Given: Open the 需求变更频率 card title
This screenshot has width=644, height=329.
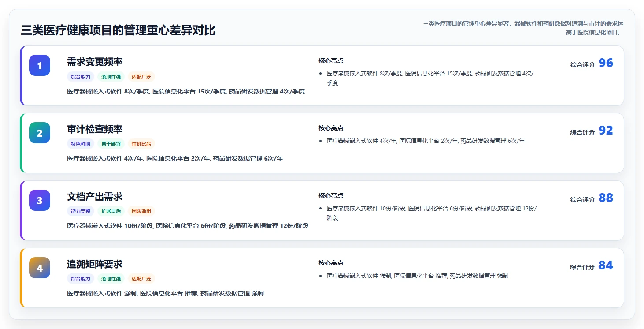Looking at the screenshot, I should pyautogui.click(x=95, y=62).
